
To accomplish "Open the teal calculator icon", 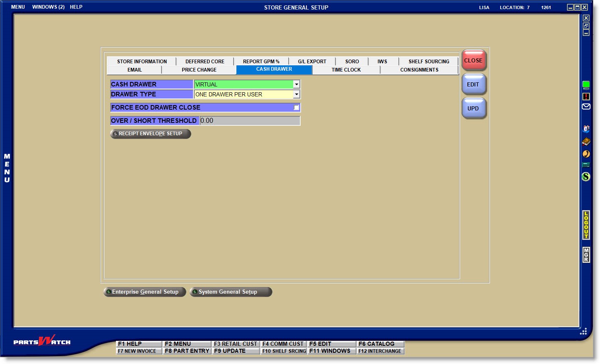I will click(x=586, y=165).
